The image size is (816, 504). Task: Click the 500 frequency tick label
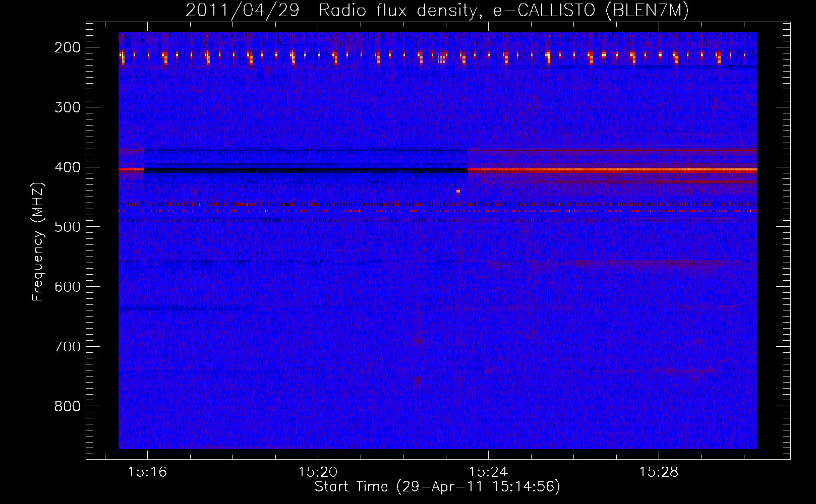pyautogui.click(x=67, y=227)
